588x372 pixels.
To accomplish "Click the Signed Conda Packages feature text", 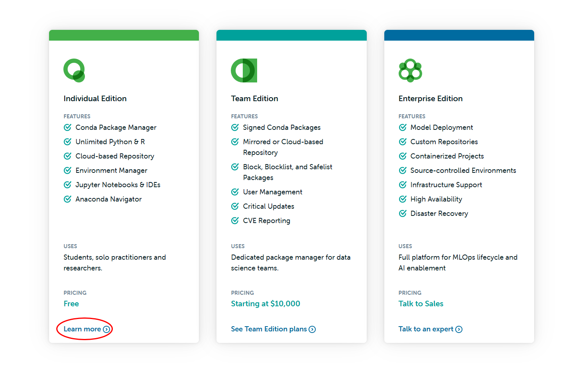I will 282,127.
